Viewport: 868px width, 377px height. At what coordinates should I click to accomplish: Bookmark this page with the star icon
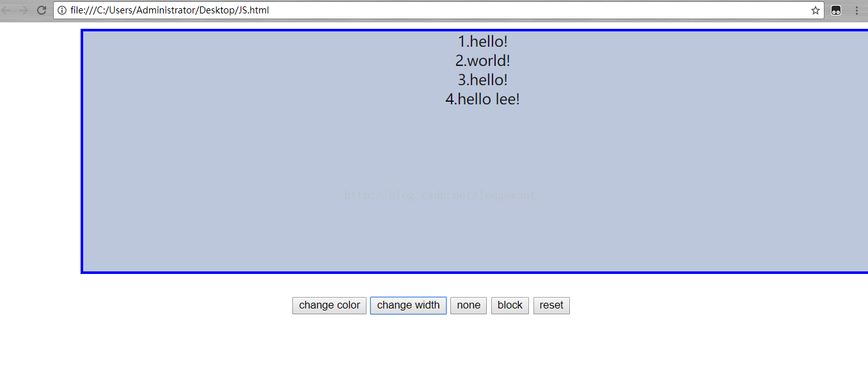point(816,10)
